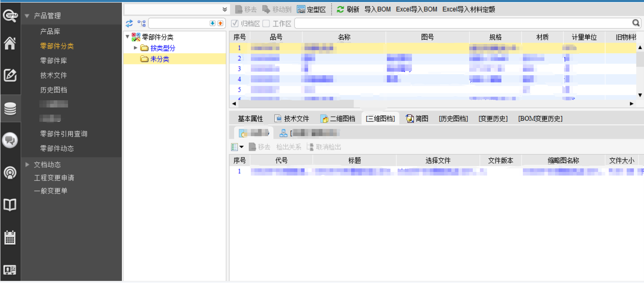This screenshot has width=644, height=283.
Task: Click the orange up arrow search icon
Action: tap(220, 23)
